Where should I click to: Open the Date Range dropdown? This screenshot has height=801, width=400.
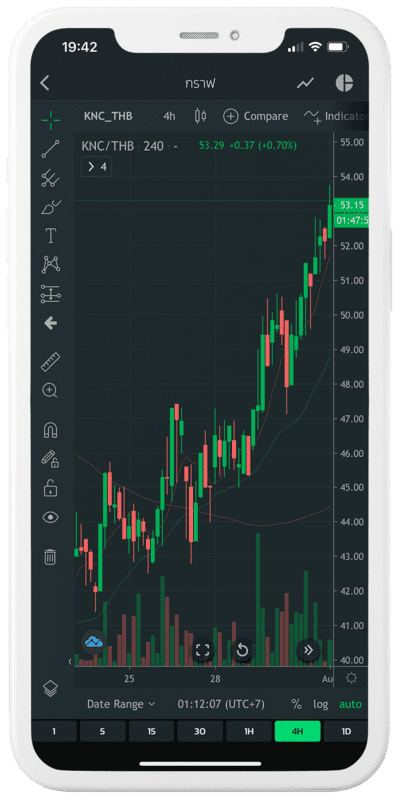[x=121, y=704]
